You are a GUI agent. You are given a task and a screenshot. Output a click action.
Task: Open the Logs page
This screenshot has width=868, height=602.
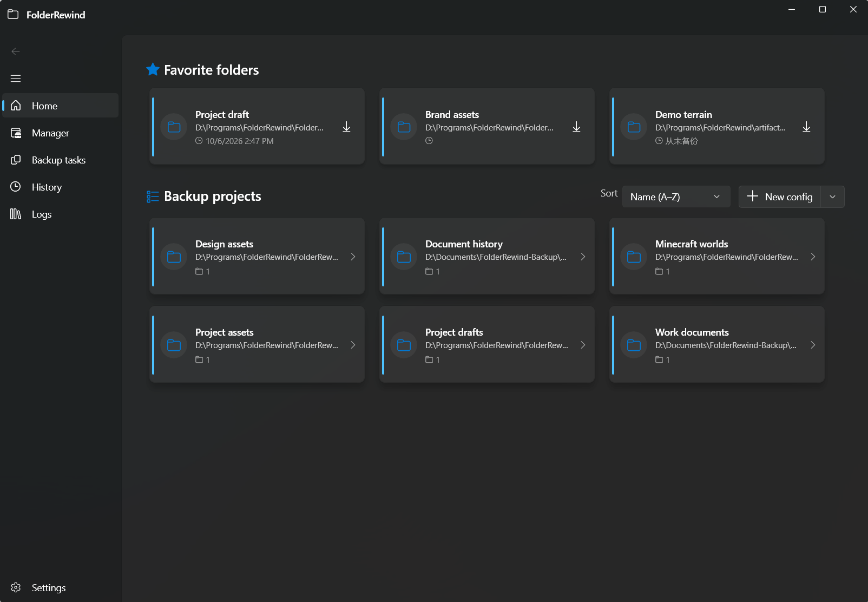(61, 214)
